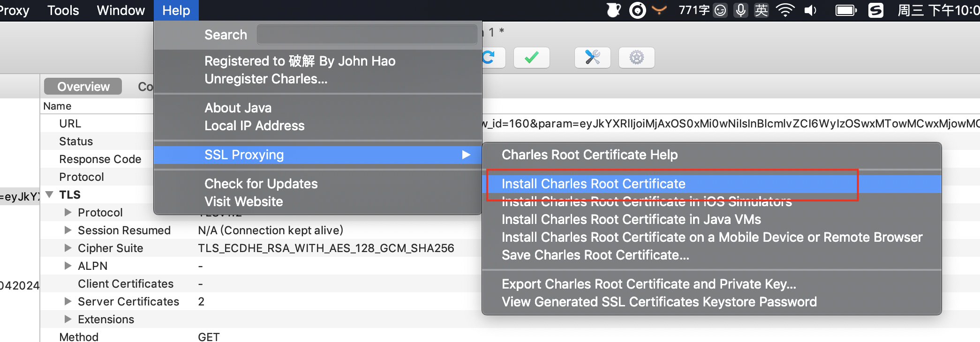Select Install Charles Root Certificate in Java VMs
The image size is (980, 342).
tap(712, 219)
